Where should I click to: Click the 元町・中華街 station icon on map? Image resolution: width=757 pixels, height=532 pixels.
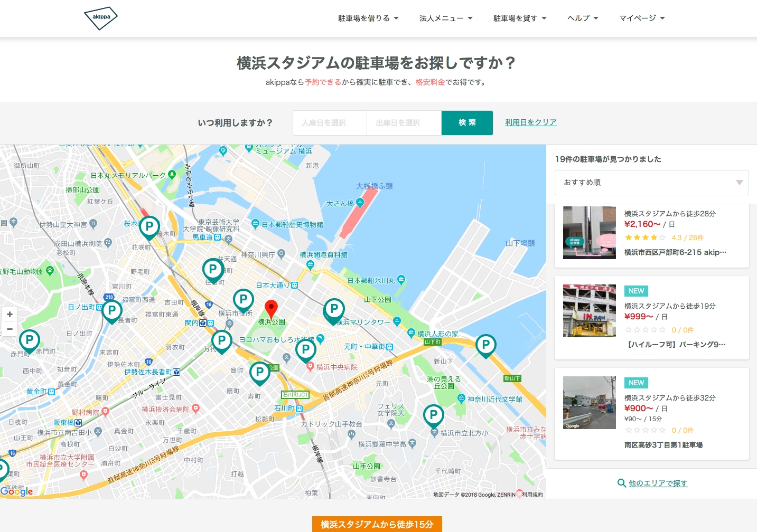point(390,347)
